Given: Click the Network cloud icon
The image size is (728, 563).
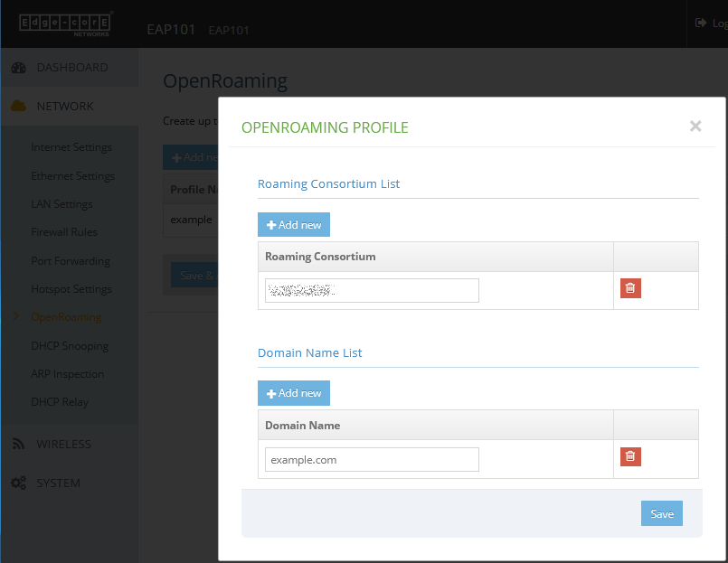Looking at the screenshot, I should coord(19,107).
